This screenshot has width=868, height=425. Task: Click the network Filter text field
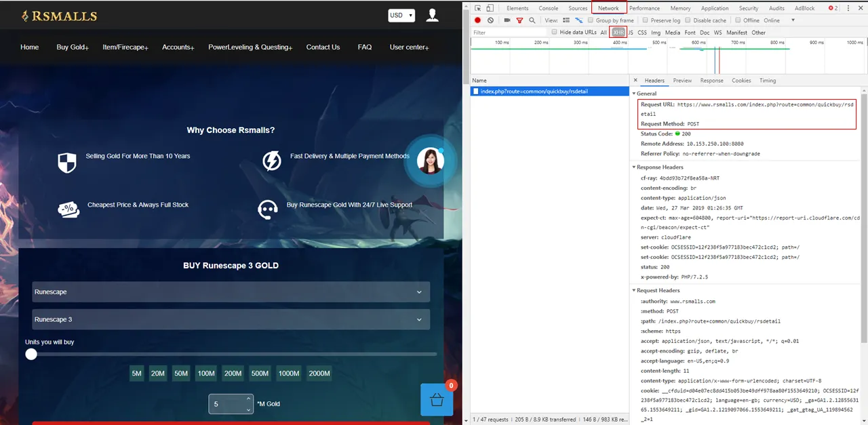(509, 32)
